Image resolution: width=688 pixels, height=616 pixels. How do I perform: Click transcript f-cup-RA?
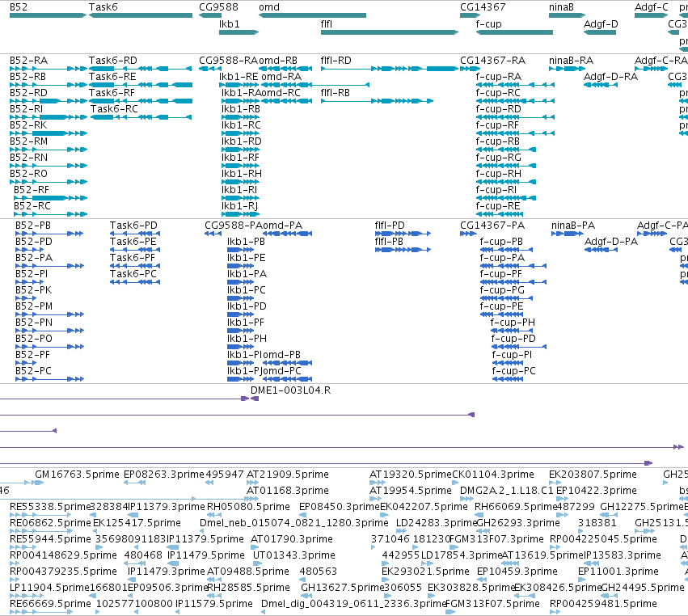point(499,76)
